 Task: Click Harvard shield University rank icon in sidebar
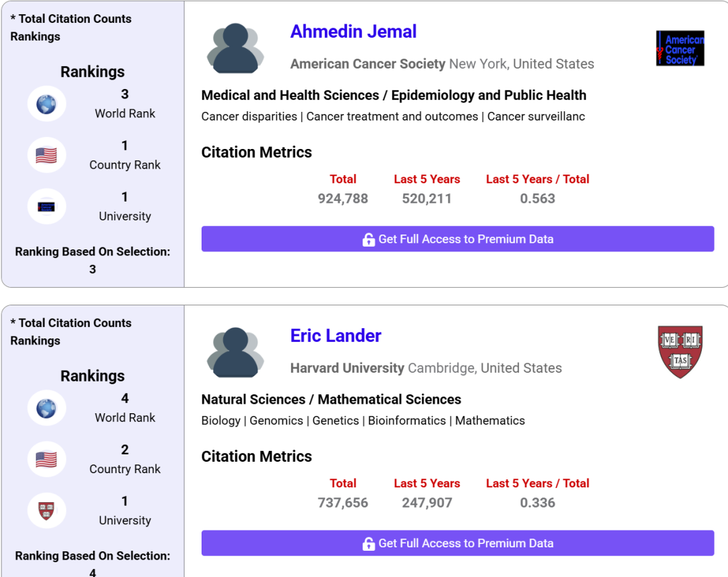pyautogui.click(x=47, y=510)
